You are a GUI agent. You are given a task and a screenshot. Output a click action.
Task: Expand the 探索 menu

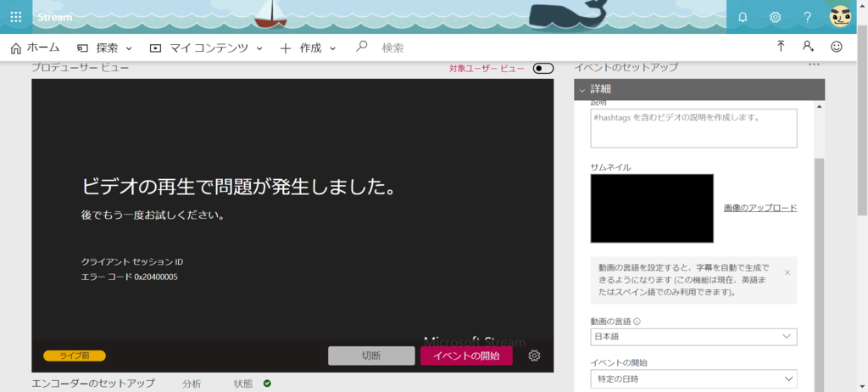[x=104, y=48]
